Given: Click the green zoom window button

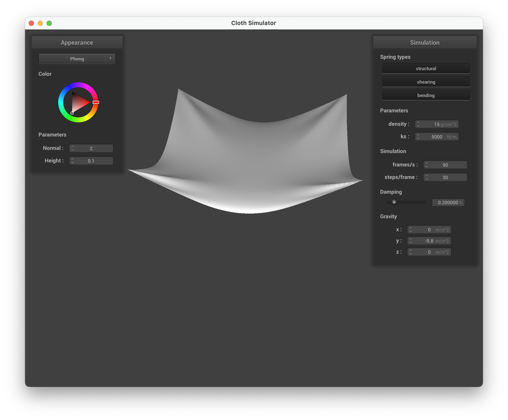Looking at the screenshot, I should tap(49, 23).
